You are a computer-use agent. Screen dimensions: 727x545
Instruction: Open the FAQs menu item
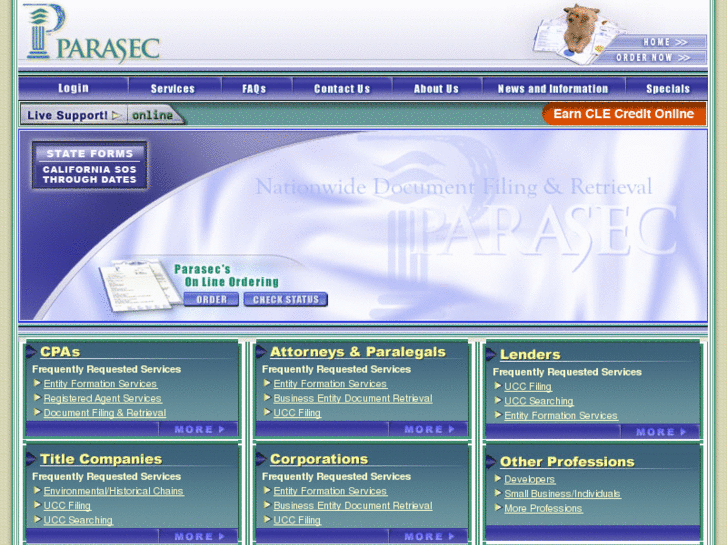(x=254, y=89)
